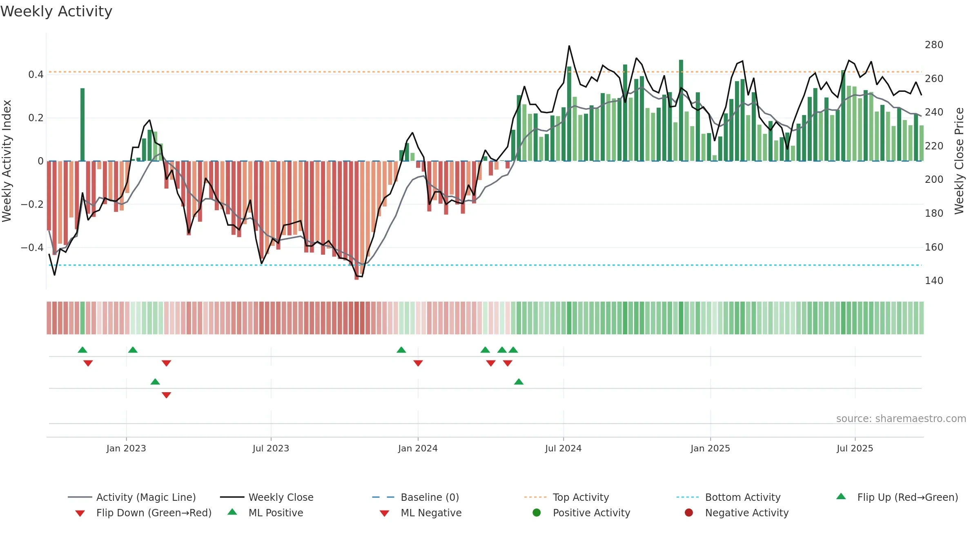Click the '200' right axis price label
980x551 pixels.
pyautogui.click(x=934, y=180)
